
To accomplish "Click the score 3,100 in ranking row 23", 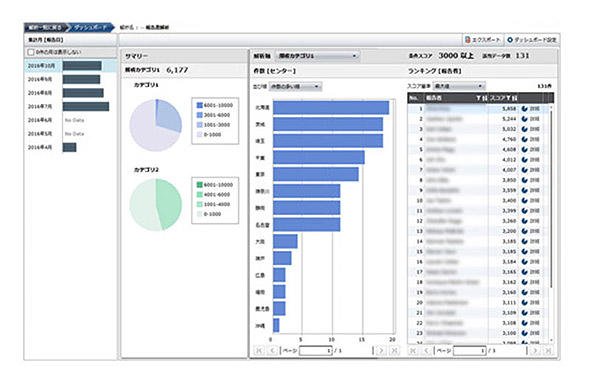I will point(509,333).
